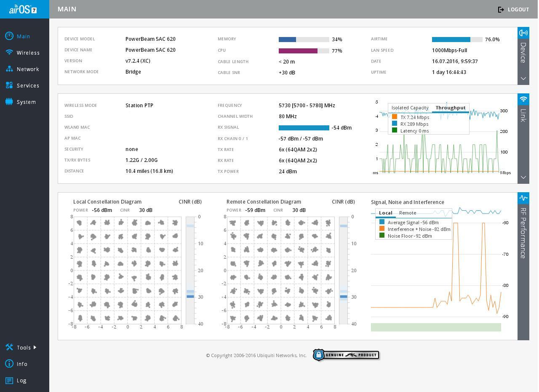Screen dimensions: 539x392
Task: Select the Local signal tab
Action: [385, 213]
